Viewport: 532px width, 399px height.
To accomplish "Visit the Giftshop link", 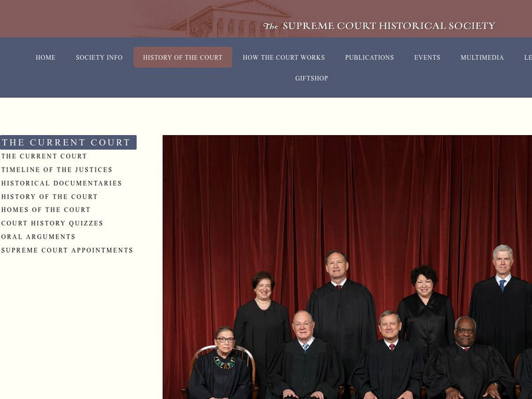I will [311, 78].
